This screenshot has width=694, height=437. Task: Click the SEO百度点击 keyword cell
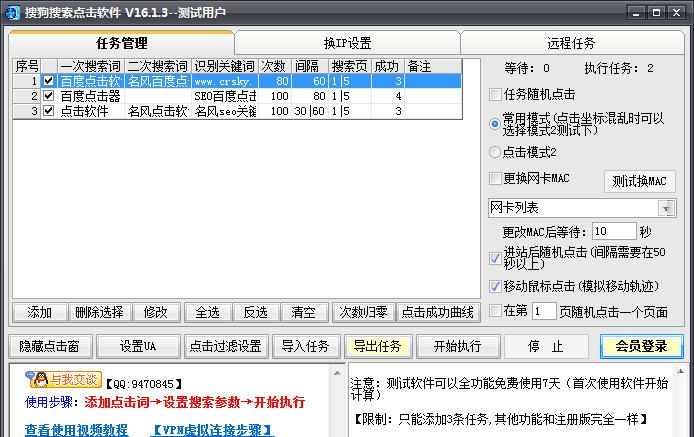point(225,96)
